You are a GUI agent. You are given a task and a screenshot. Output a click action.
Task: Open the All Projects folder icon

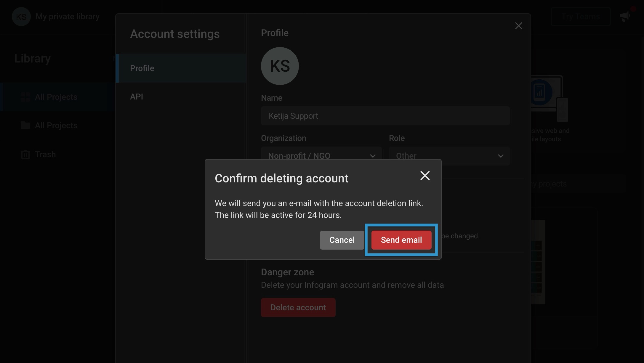point(25,125)
